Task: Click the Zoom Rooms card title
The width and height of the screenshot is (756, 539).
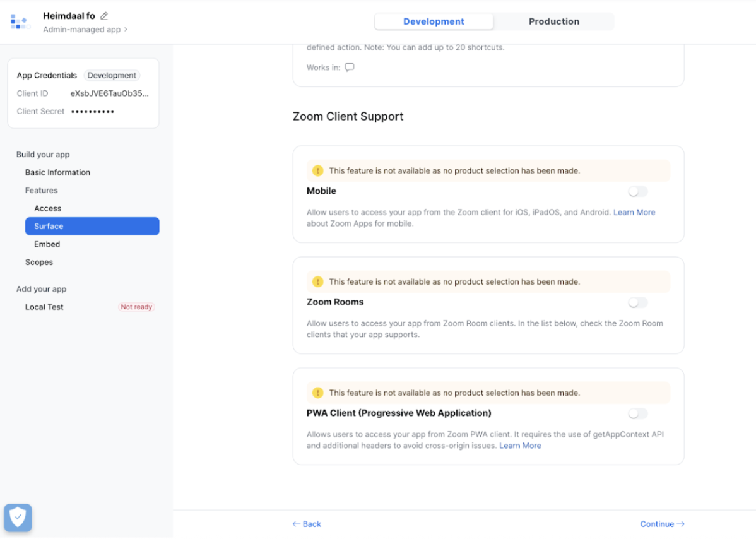Action: click(335, 302)
